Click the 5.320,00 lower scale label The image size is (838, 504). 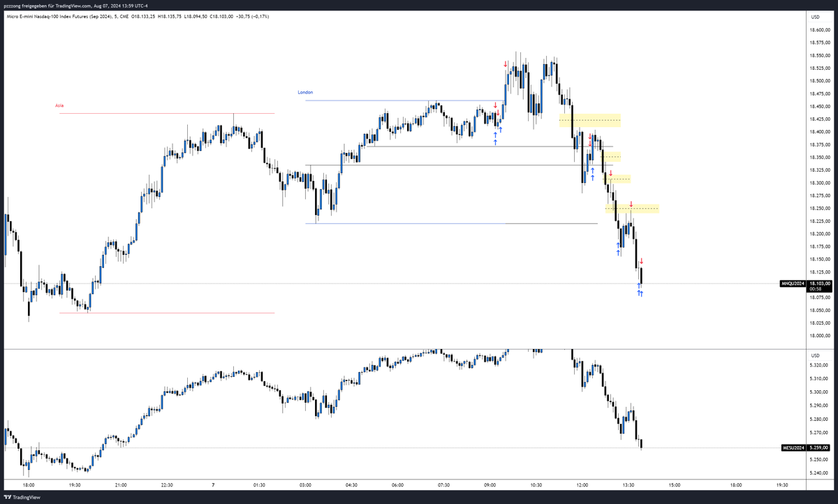[819, 365]
